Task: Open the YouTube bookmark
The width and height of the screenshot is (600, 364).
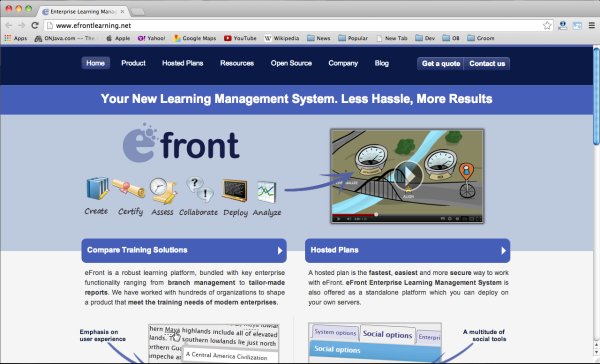Action: [x=240, y=38]
